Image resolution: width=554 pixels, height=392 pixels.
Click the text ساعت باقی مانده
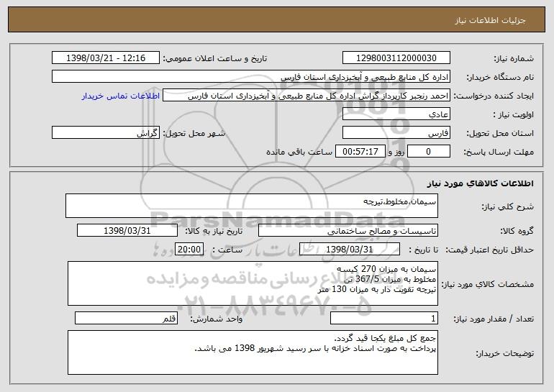(x=299, y=152)
